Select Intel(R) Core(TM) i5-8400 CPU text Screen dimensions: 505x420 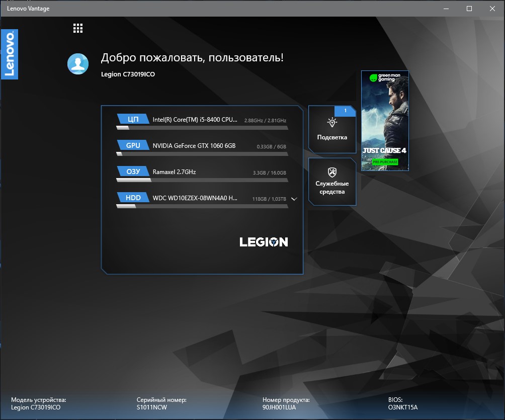click(195, 120)
